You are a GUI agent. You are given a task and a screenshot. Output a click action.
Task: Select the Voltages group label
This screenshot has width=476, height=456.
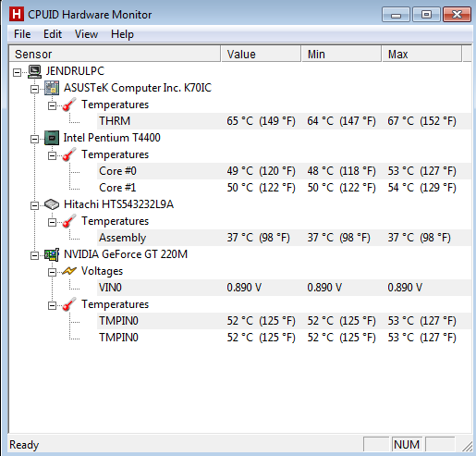point(102,271)
